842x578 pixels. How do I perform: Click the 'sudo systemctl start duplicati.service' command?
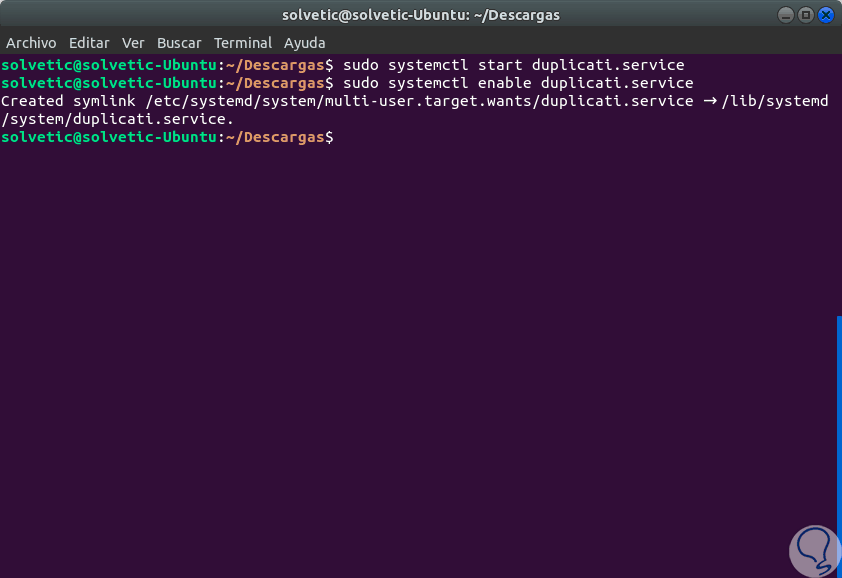point(513,65)
